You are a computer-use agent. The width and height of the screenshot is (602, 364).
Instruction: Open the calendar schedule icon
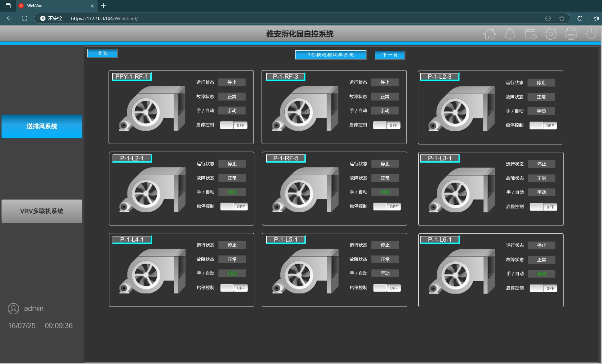[531, 34]
